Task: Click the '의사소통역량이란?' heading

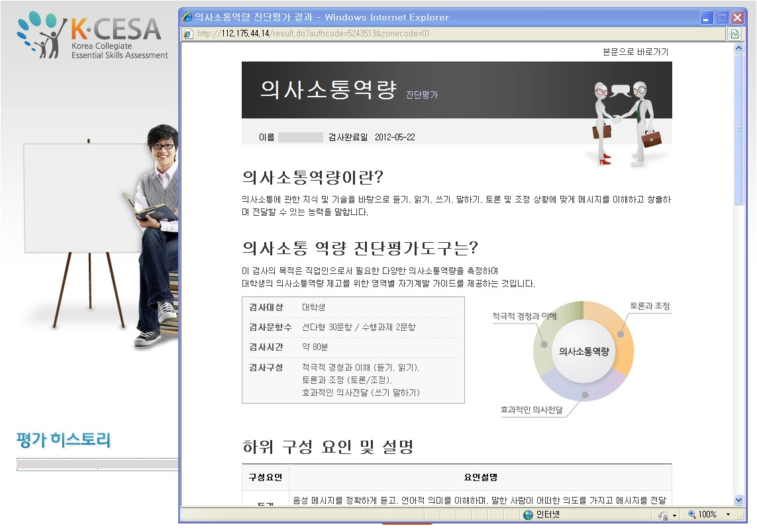Action: [x=313, y=177]
